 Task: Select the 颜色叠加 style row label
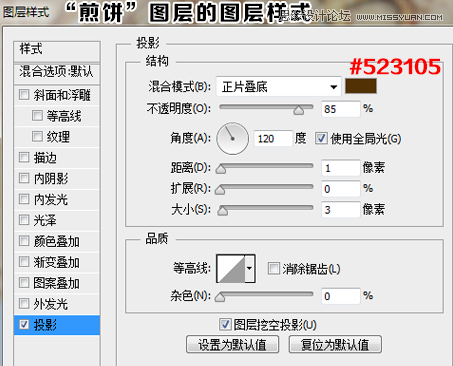(x=57, y=241)
